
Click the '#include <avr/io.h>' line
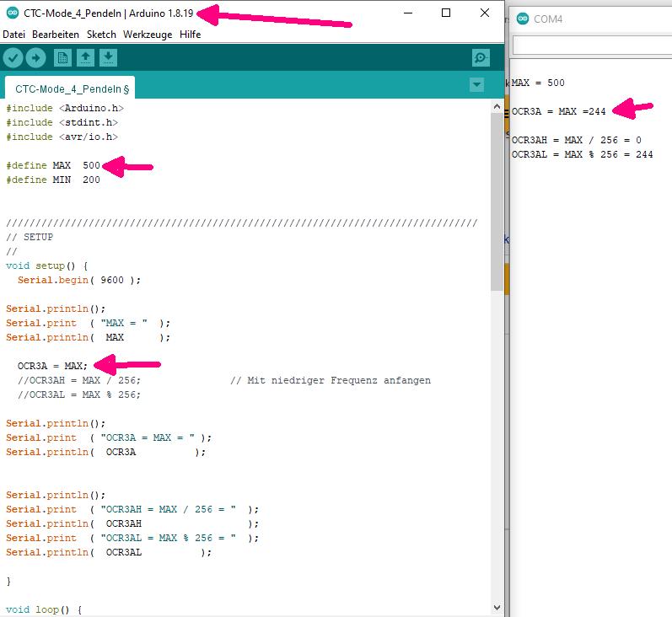[x=62, y=137]
